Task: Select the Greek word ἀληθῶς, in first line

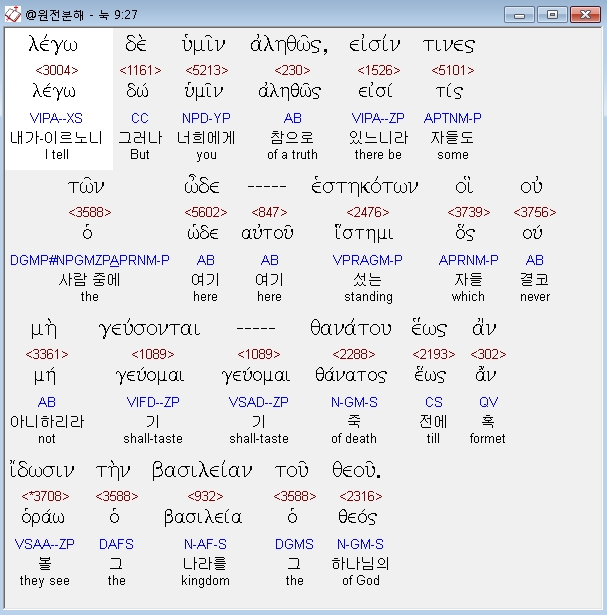Action: (289, 45)
